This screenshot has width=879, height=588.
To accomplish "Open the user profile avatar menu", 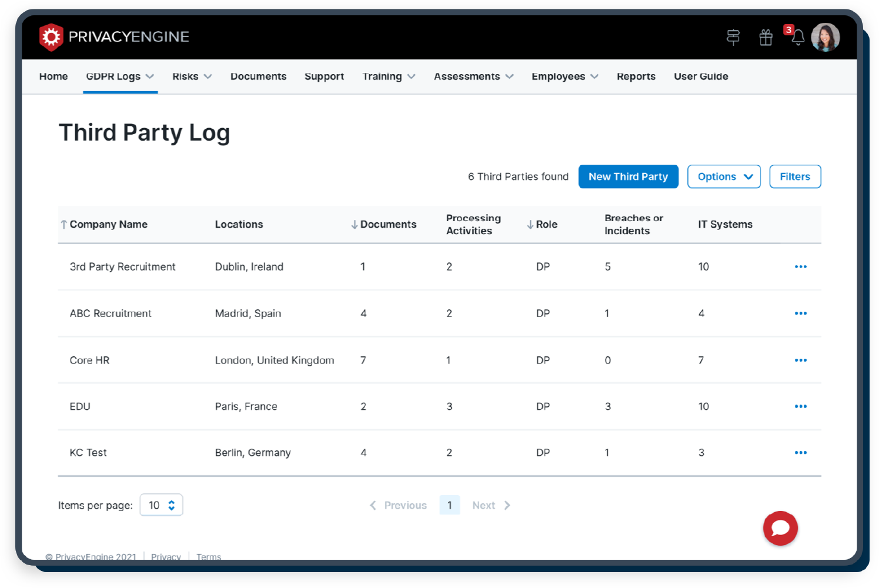I will [825, 37].
